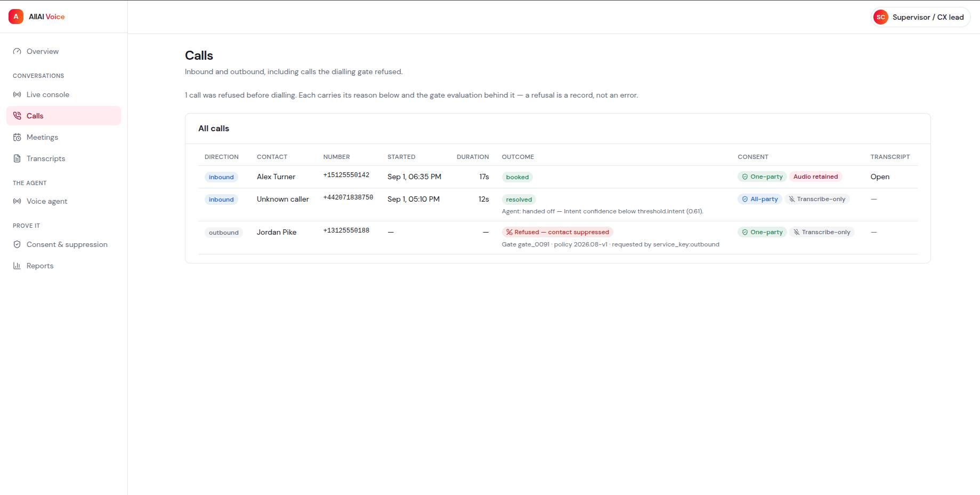Viewport: 980px width, 495px height.
Task: Click the Transcript column header
Action: (890, 157)
